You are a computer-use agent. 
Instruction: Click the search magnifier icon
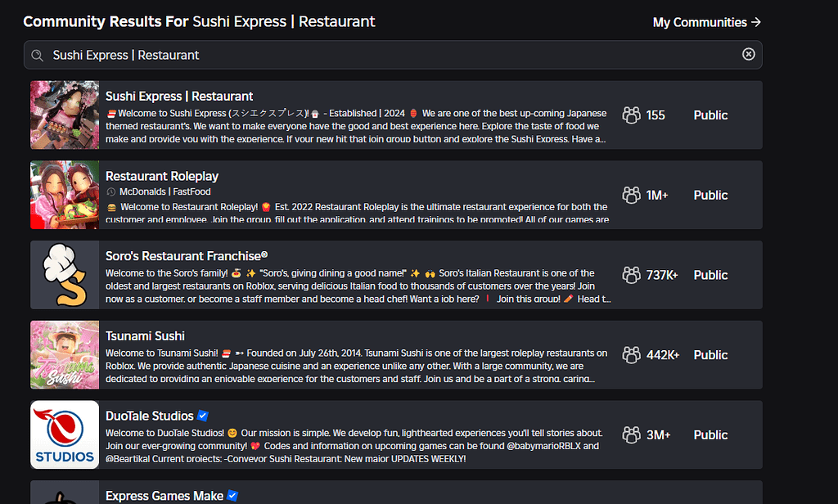coord(37,56)
